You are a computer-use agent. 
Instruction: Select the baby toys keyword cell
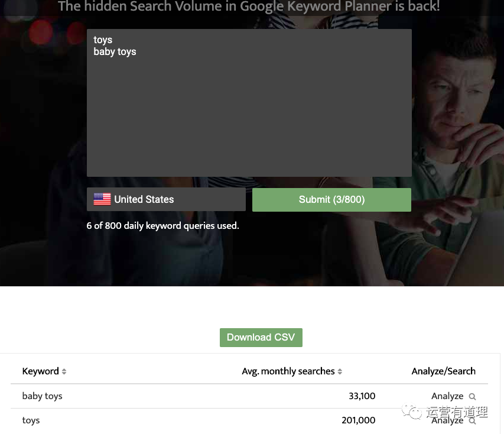(x=42, y=396)
